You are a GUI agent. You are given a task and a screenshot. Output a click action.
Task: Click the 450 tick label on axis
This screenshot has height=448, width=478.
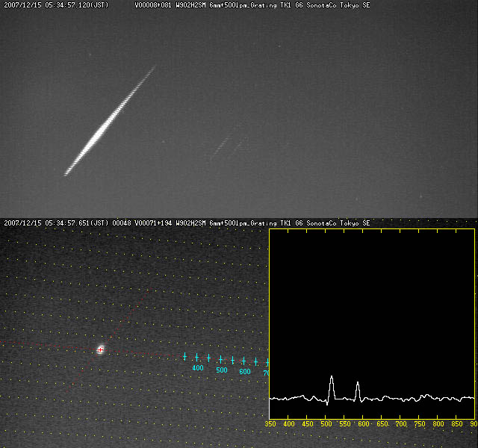308,424
